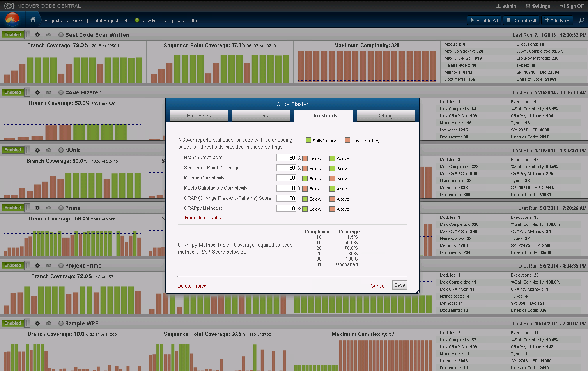This screenshot has height=371, width=588.
Task: Click green Satisfactory legend swatch
Action: tap(308, 140)
